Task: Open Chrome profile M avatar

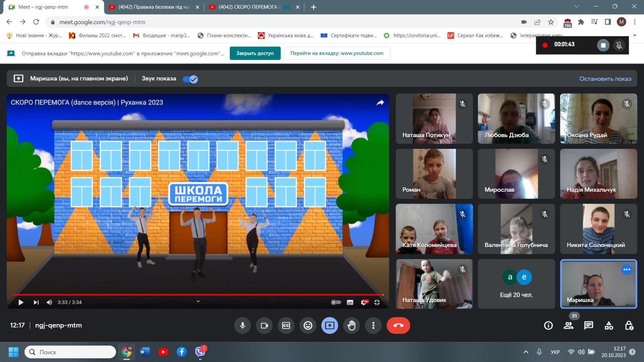Action: (x=621, y=22)
